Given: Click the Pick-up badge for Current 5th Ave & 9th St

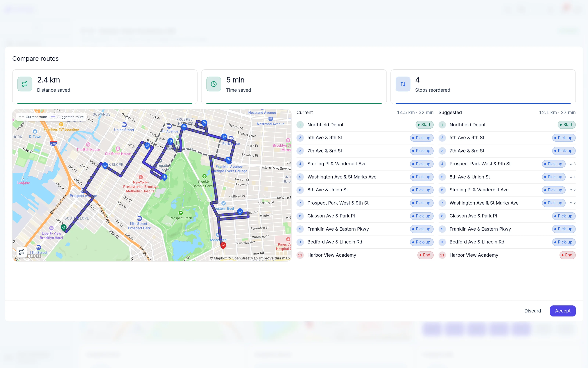Looking at the screenshot, I should [x=422, y=138].
